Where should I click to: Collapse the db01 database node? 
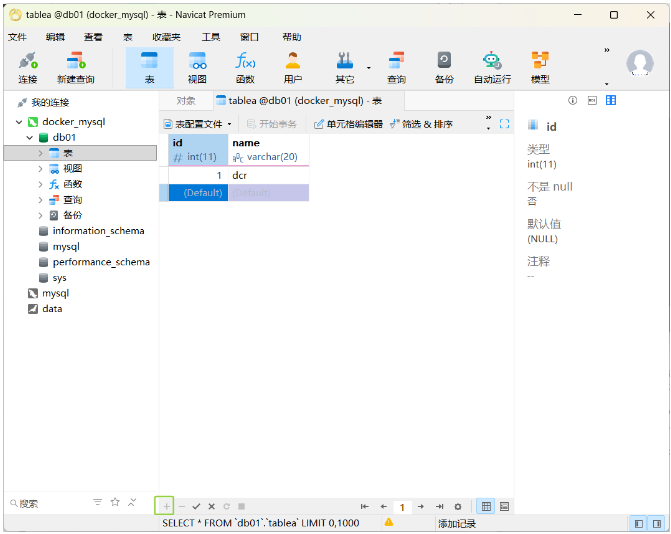[x=30, y=137]
